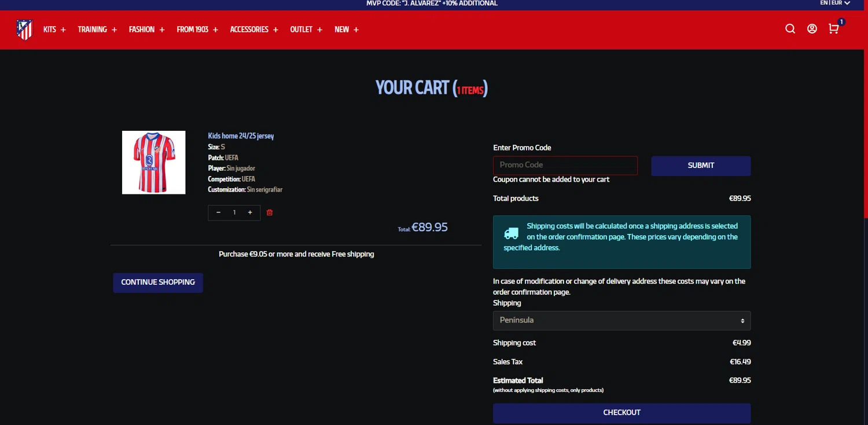Increase quantity with the plus button
Image resolution: width=868 pixels, height=425 pixels.
[250, 212]
